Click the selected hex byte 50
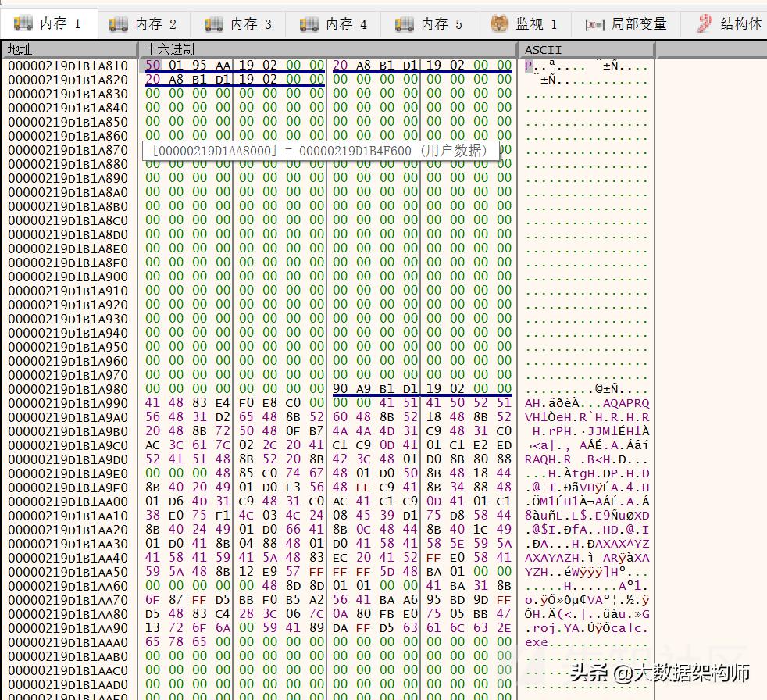 coord(152,66)
